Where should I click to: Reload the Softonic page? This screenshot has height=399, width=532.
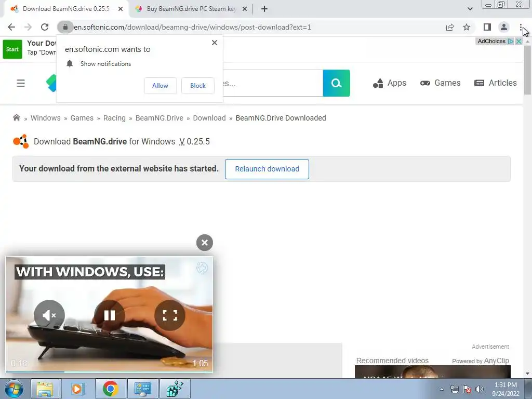45,27
